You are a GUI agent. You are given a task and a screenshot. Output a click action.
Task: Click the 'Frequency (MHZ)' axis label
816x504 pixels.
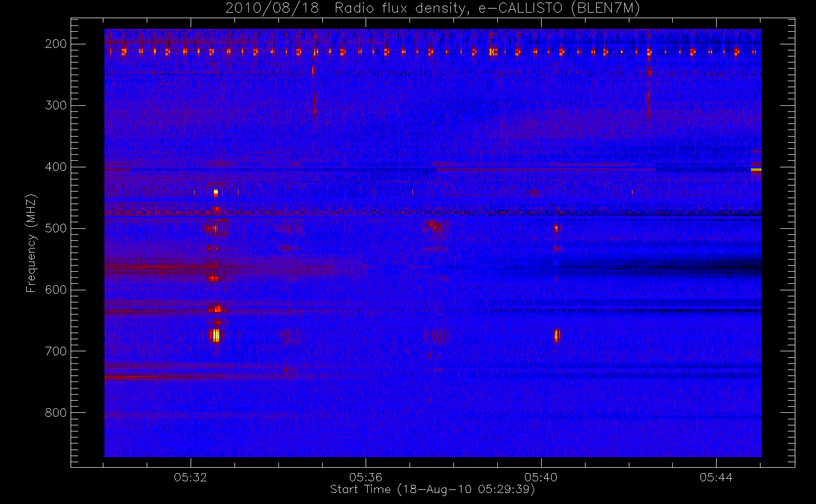coord(31,243)
